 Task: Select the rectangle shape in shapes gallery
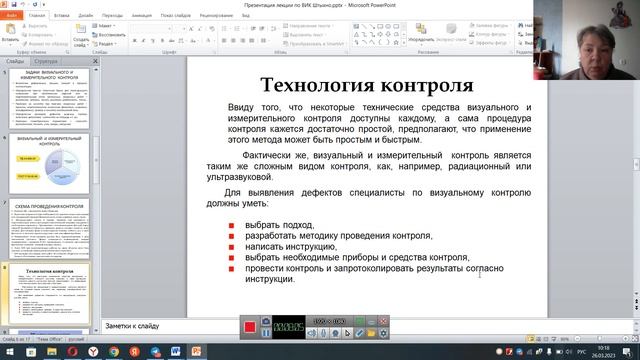[380, 27]
